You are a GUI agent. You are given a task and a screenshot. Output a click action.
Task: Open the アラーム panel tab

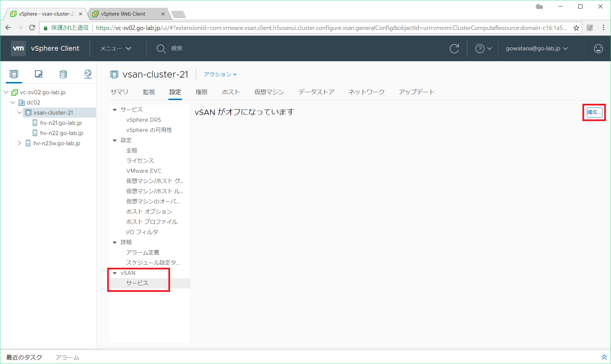tap(67, 357)
